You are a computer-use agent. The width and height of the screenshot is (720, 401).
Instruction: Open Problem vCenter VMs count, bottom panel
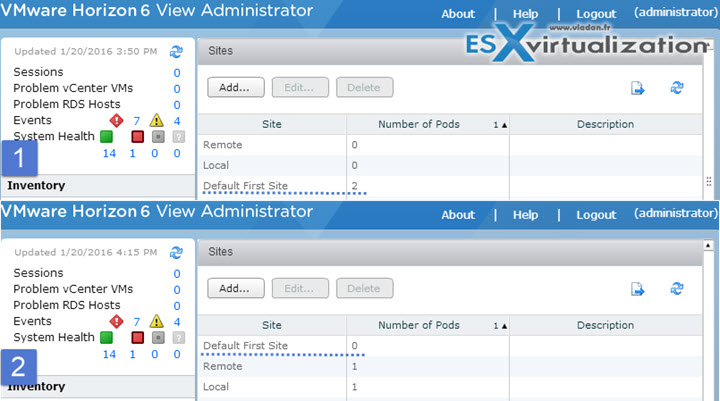pos(177,290)
